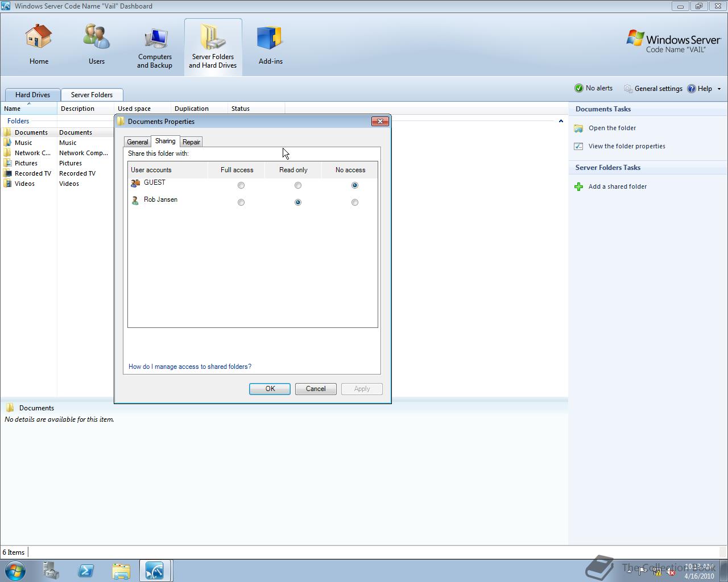Screen dimensions: 728x582
Task: Set Rob Jansen to No access
Action: tap(355, 202)
